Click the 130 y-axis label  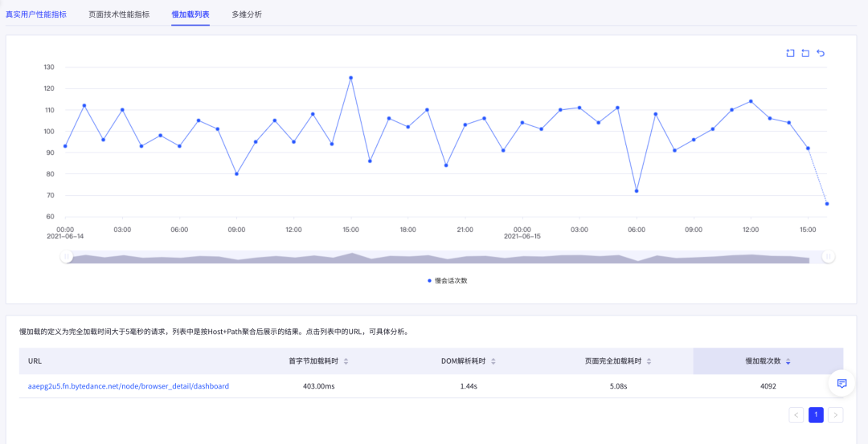point(49,67)
